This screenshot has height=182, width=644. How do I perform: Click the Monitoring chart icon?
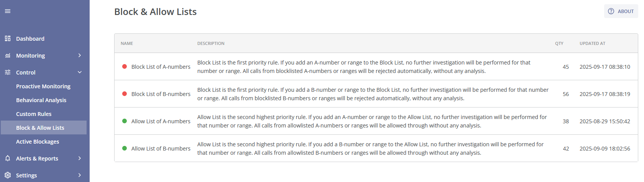pyautogui.click(x=8, y=56)
